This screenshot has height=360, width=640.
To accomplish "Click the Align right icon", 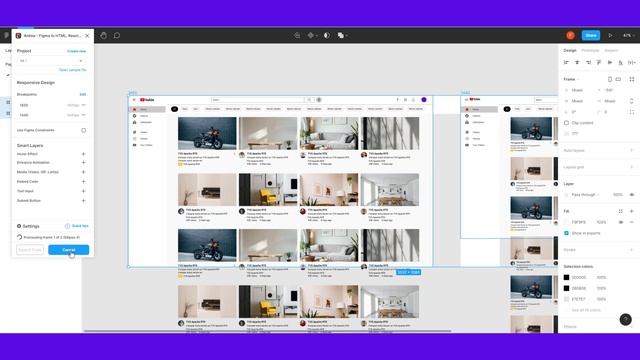I will [588, 62].
